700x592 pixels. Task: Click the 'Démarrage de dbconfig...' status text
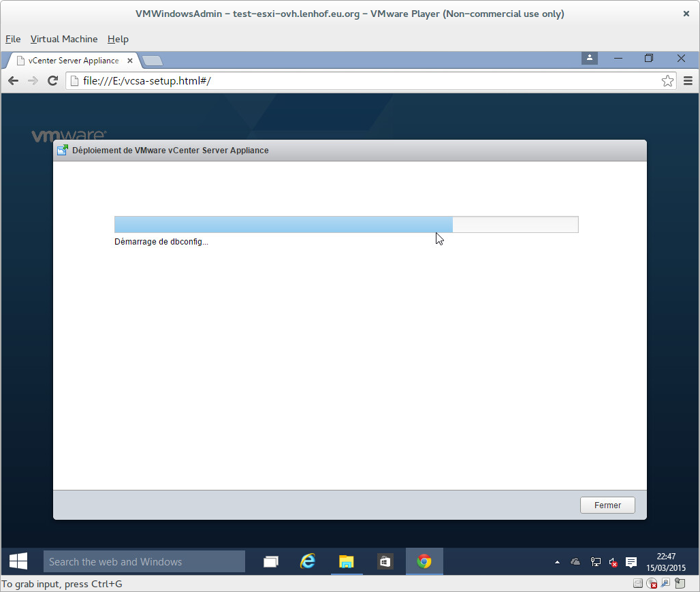[161, 242]
